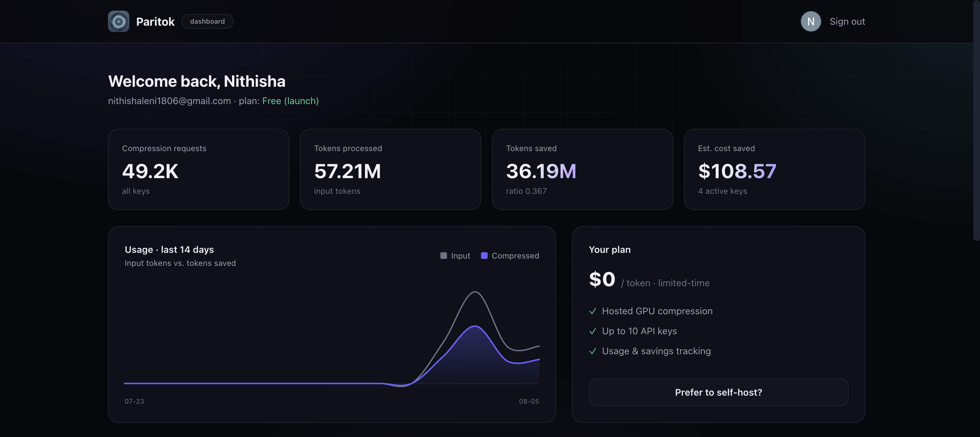This screenshot has height=437, width=980.
Task: Click the Paritok brand name
Action: coord(155,22)
